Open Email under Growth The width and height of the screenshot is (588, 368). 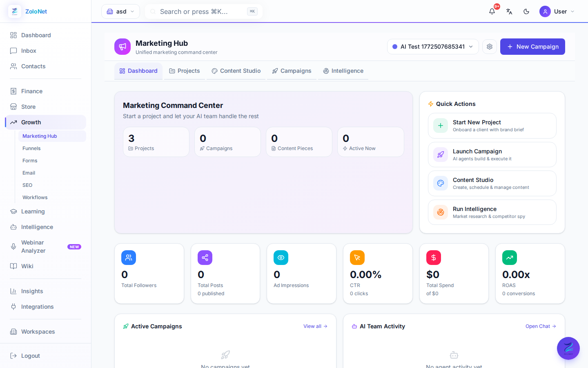(x=52, y=173)
